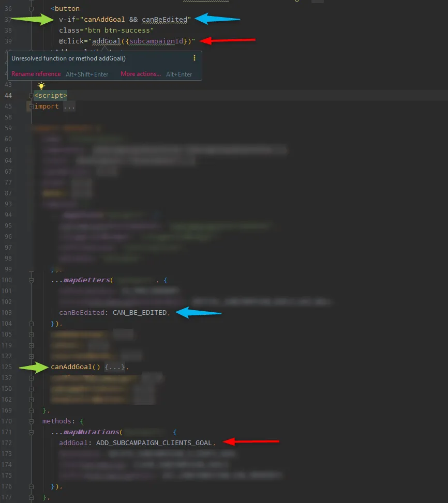Expand the folded block at line 162
This screenshot has height=503, width=448.
click(31, 400)
